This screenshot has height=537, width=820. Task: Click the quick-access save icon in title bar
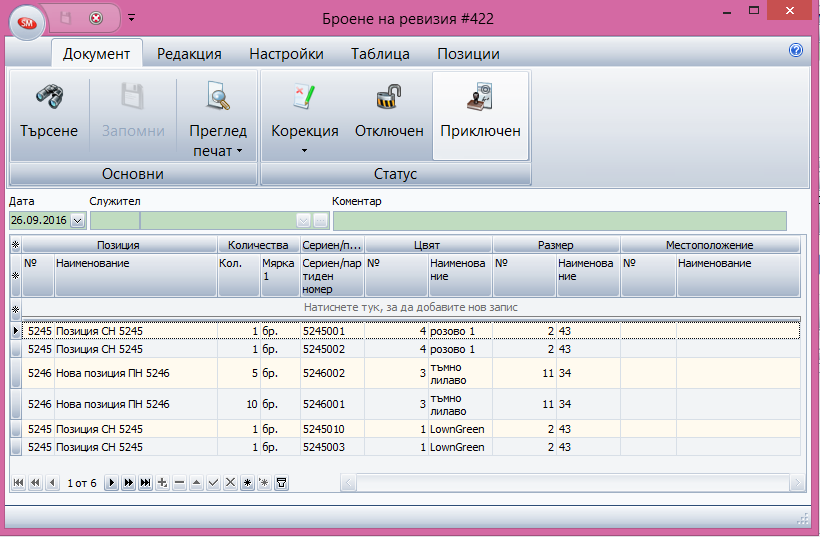(x=66, y=18)
